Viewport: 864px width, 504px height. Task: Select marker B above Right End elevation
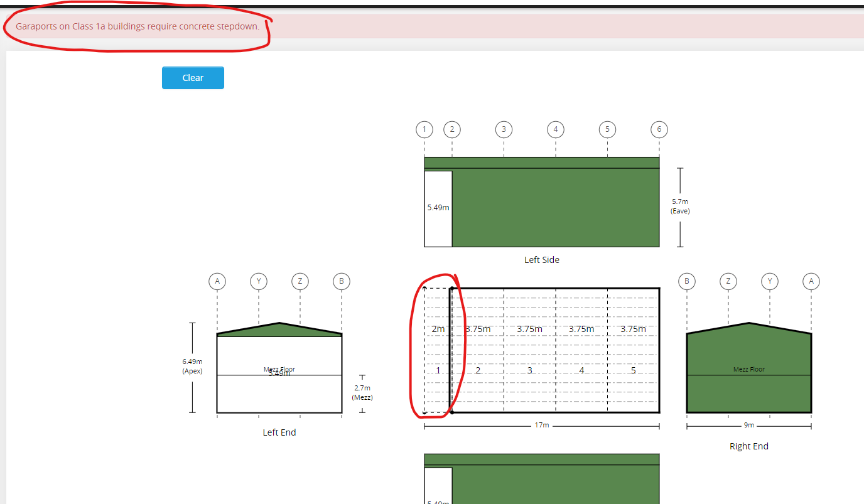687,281
